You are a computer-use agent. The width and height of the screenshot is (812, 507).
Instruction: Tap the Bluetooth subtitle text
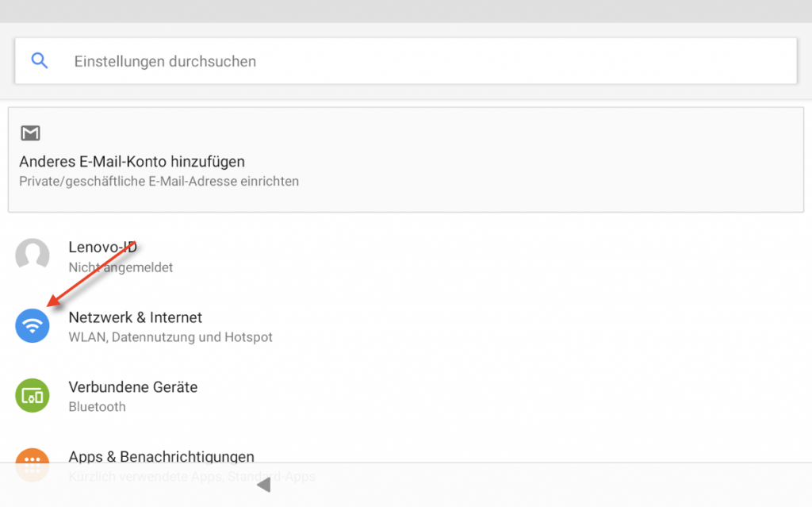coord(97,407)
